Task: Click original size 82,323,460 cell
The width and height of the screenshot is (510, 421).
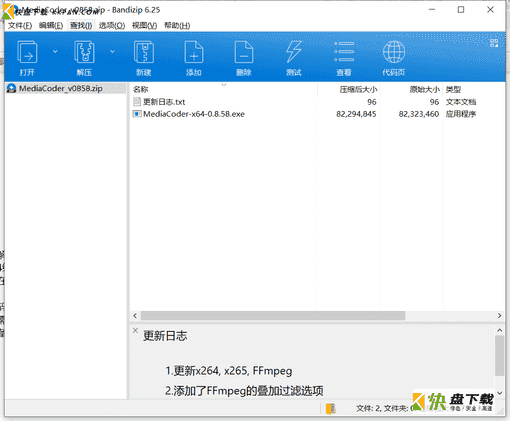Action: click(419, 114)
